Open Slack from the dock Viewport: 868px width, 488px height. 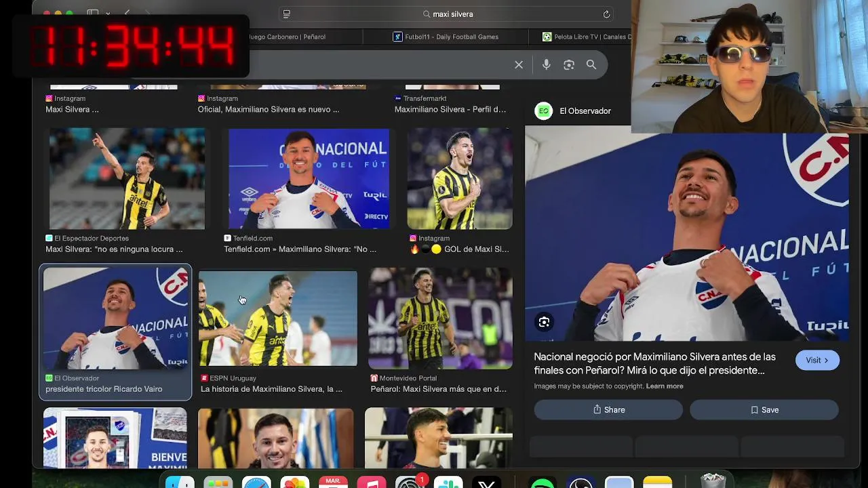pyautogui.click(x=448, y=483)
